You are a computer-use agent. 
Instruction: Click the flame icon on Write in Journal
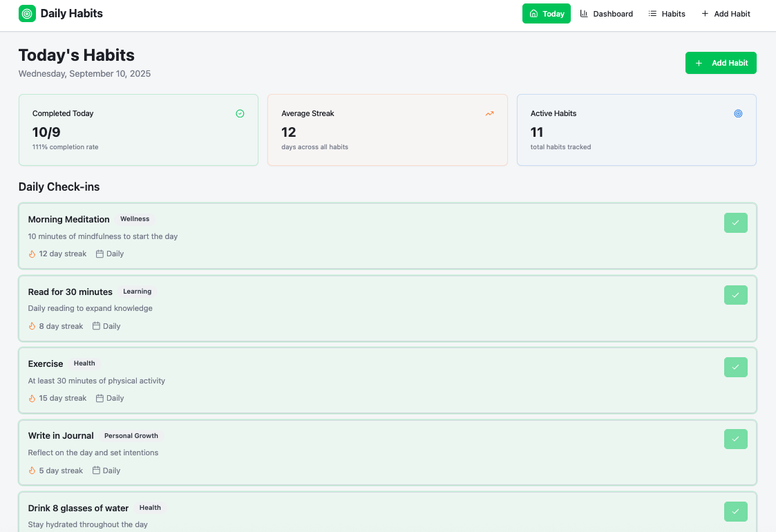coord(32,471)
